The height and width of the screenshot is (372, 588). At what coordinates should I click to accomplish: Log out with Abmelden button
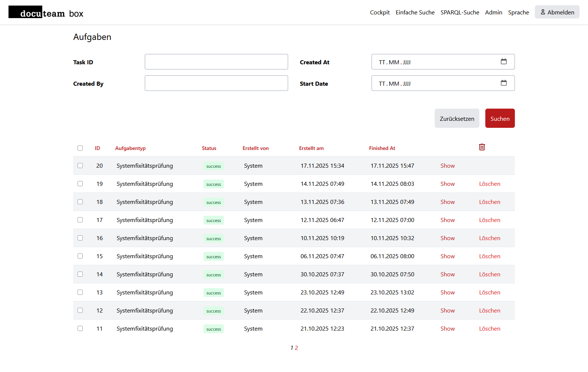pos(557,12)
